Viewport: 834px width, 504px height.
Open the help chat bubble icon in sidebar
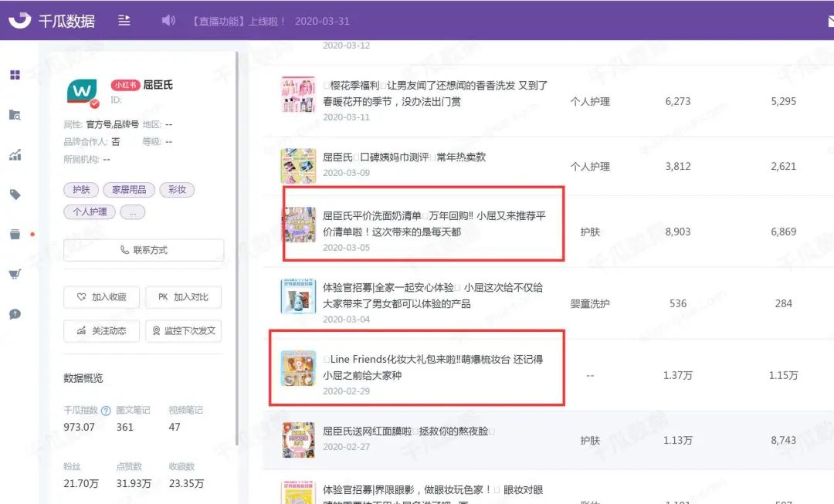(15, 314)
